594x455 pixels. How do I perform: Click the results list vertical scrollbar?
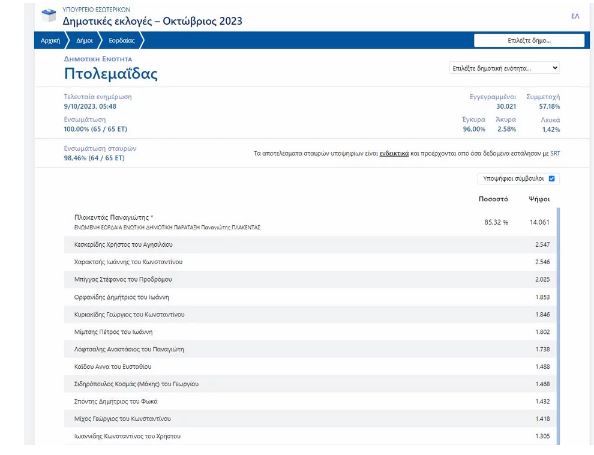click(x=558, y=326)
